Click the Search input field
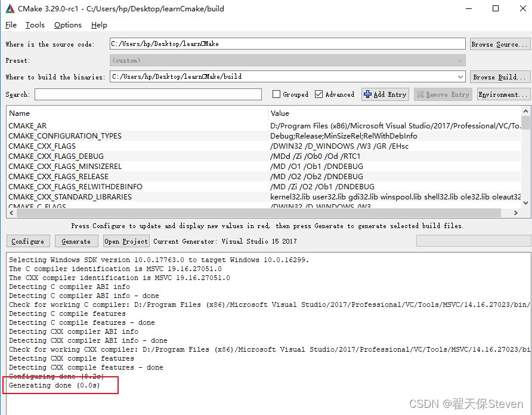Viewport: 532px width, 415px height. point(148,94)
